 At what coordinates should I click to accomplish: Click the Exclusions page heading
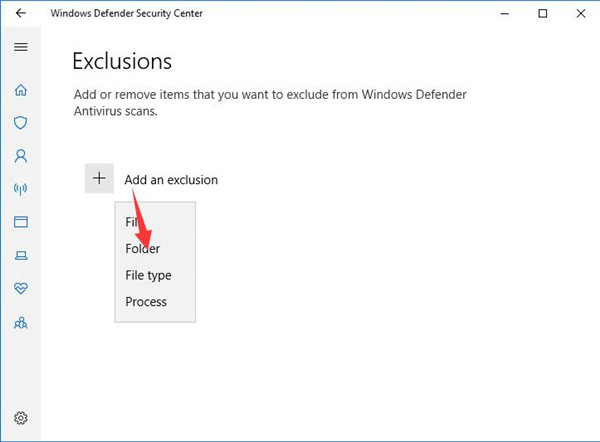[122, 61]
